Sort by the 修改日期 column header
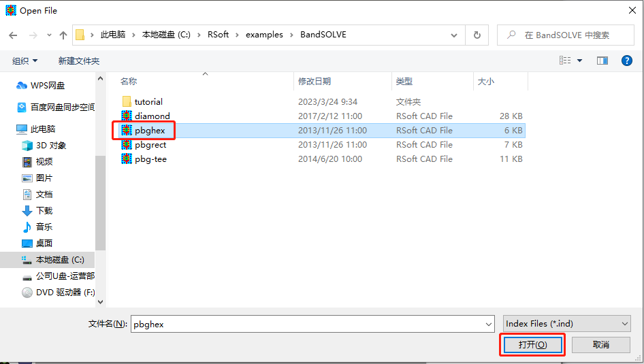The height and width of the screenshot is (364, 644). (314, 81)
